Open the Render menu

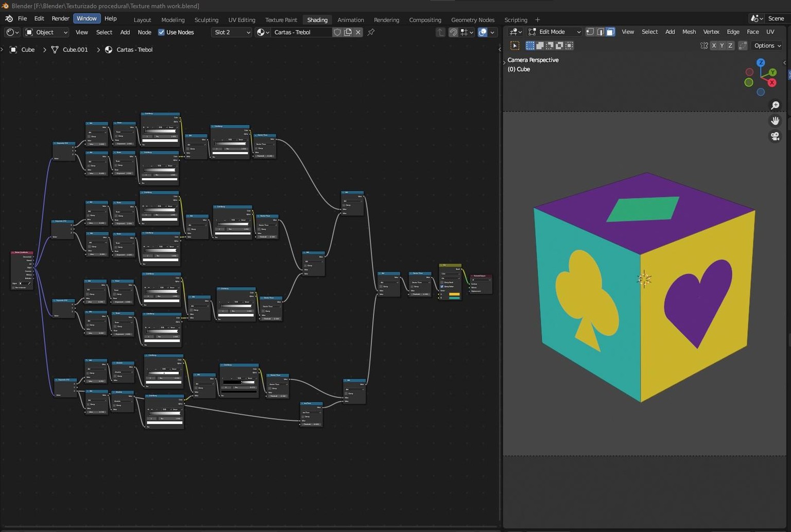(x=60, y=19)
